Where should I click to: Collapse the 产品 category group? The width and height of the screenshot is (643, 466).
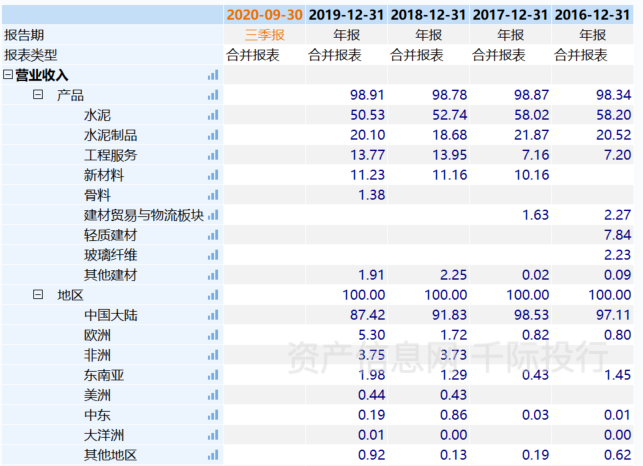(x=38, y=95)
